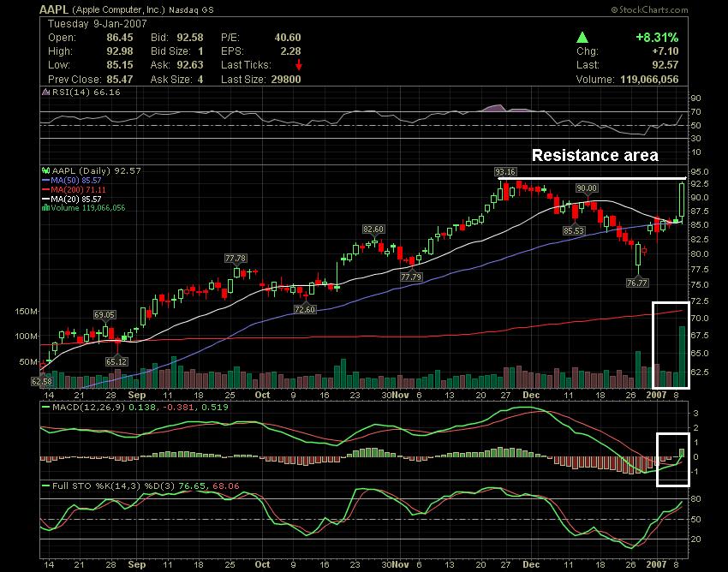Screen dimensions: 728x572
Task: Click the 77.78 high price label
Action: (236, 258)
